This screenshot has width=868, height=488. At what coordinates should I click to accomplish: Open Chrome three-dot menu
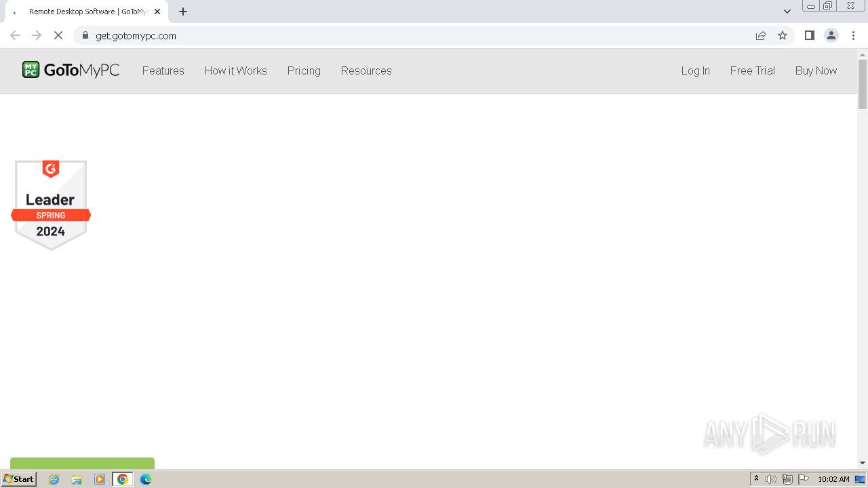(853, 35)
